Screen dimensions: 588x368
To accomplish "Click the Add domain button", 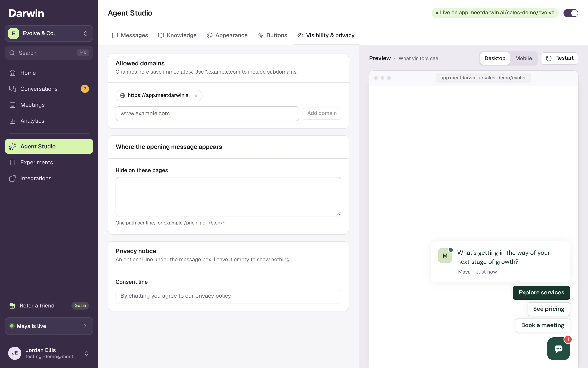I will [322, 113].
